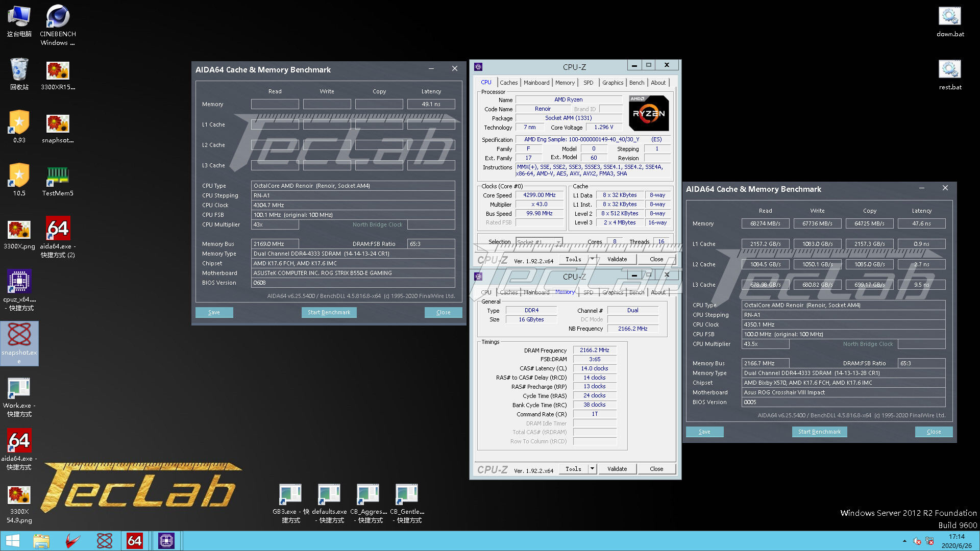
Task: Click Validate in upper CPU-Z window
Action: click(617, 259)
